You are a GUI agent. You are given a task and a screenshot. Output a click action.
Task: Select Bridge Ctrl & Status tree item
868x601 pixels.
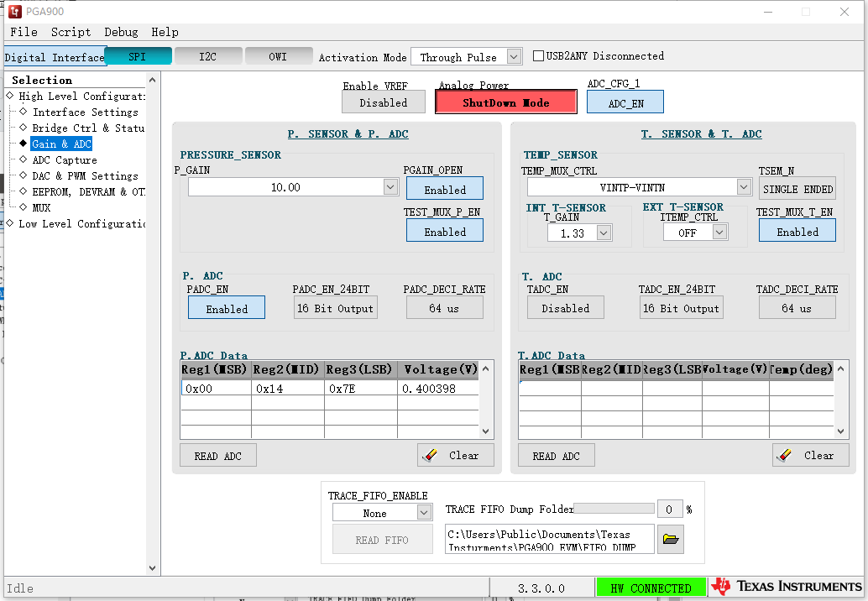tap(88, 128)
